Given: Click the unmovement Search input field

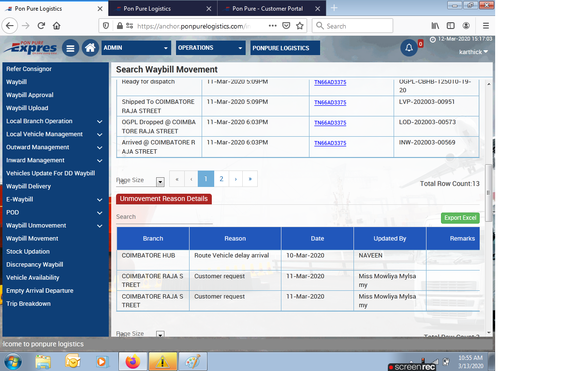Looking at the screenshot, I should click(164, 217).
